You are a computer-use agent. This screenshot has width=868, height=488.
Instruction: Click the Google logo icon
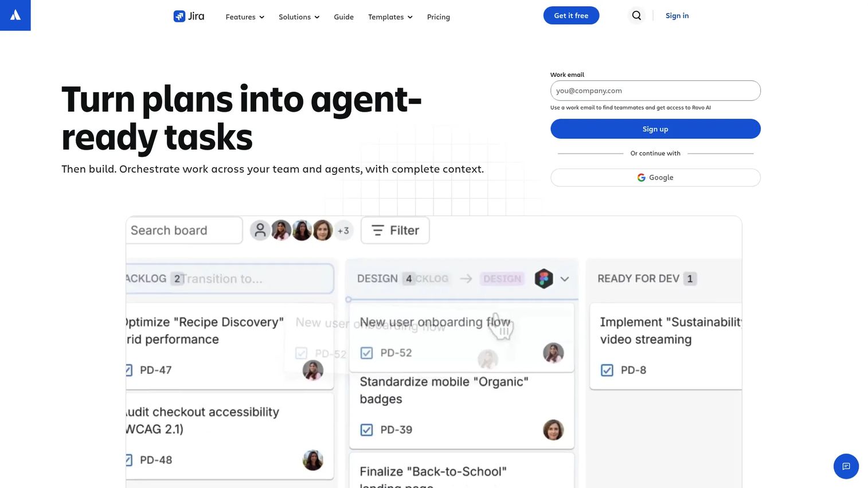tap(641, 178)
